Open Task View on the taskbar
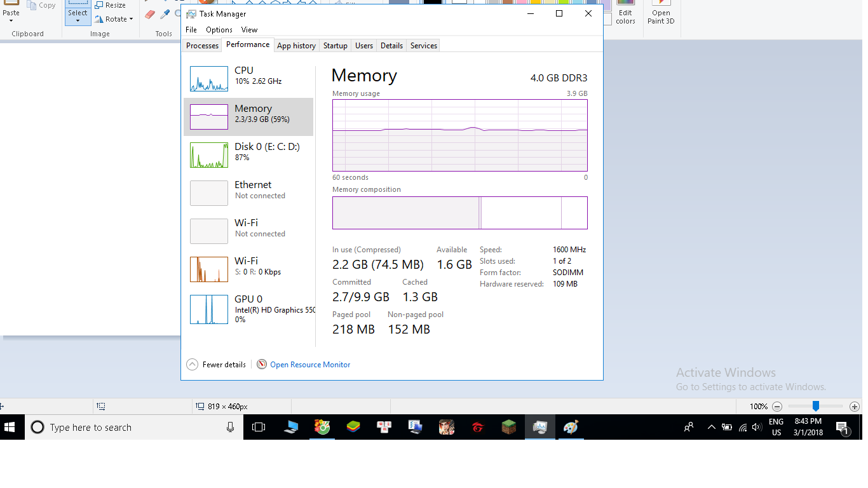Screen dimensions: 868x488 tap(259, 427)
